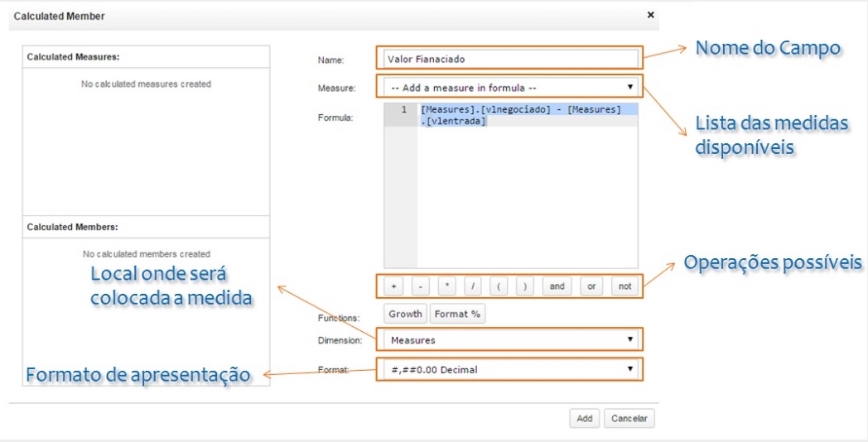Open the Format dropdown showing Decimal
Screen dimensions: 868x442
[x=510, y=369]
